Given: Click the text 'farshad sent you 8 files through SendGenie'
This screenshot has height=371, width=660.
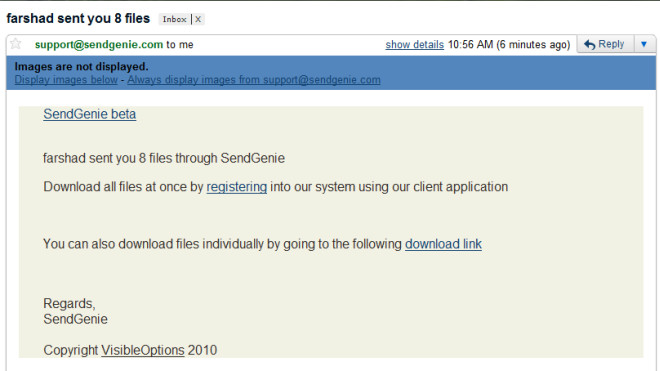Looking at the screenshot, I should 164,158.
